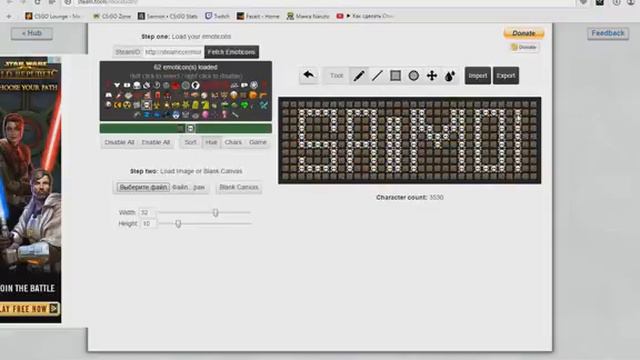This screenshot has height=360, width=640.
Task: Pick the yellow radiation symbol emoticon
Action: pyautogui.click(x=127, y=105)
